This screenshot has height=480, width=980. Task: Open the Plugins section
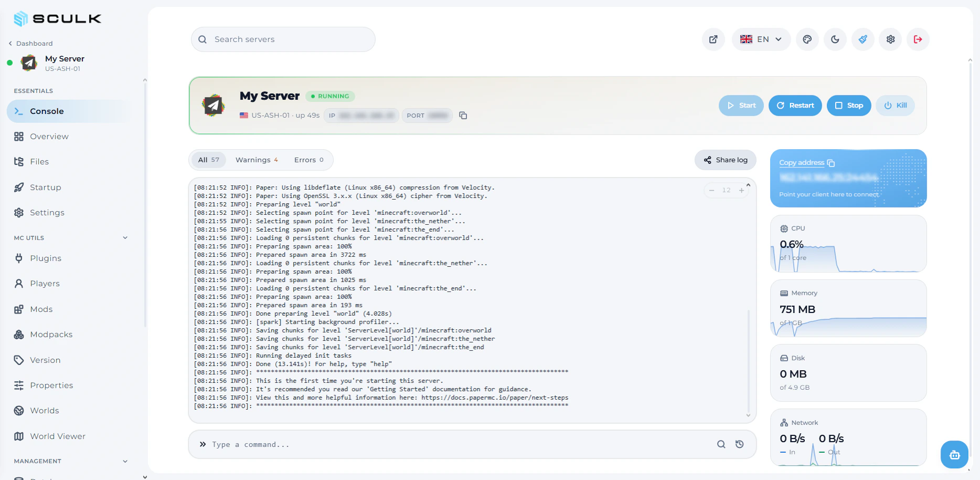pos(69,258)
